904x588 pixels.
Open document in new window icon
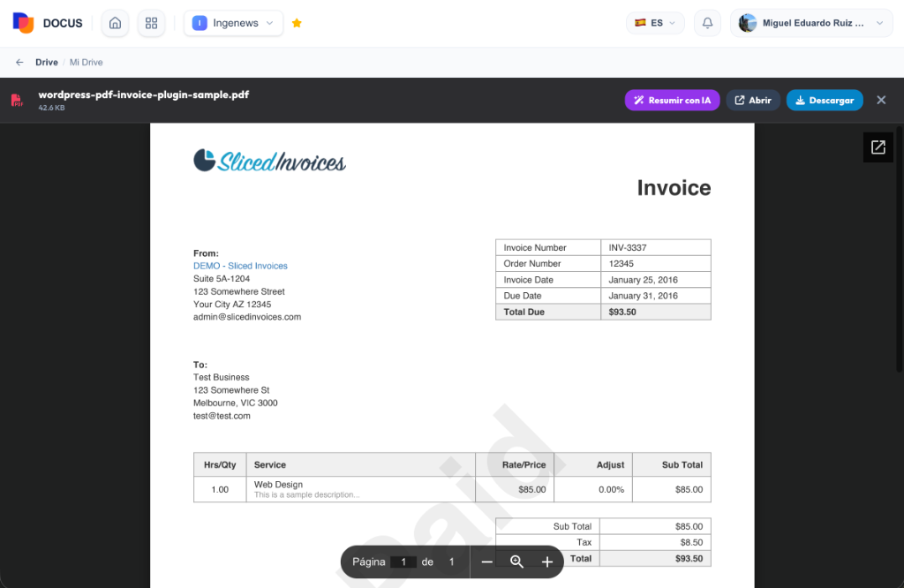[x=878, y=147]
